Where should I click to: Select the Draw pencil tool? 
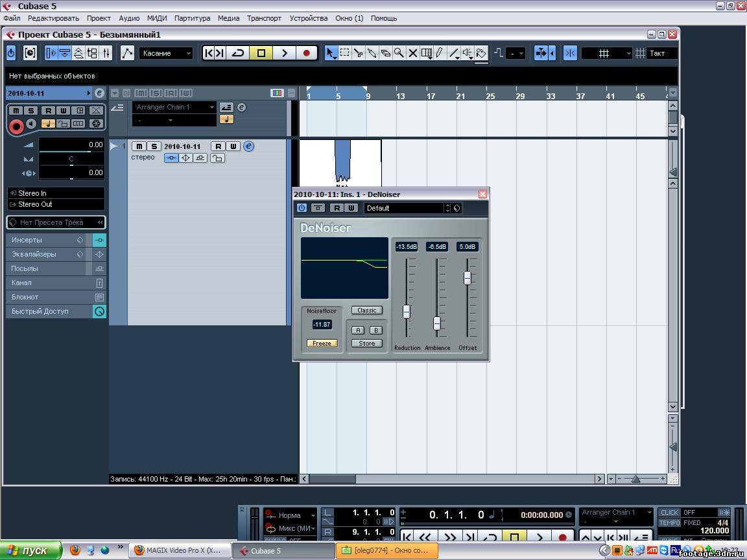tap(440, 53)
